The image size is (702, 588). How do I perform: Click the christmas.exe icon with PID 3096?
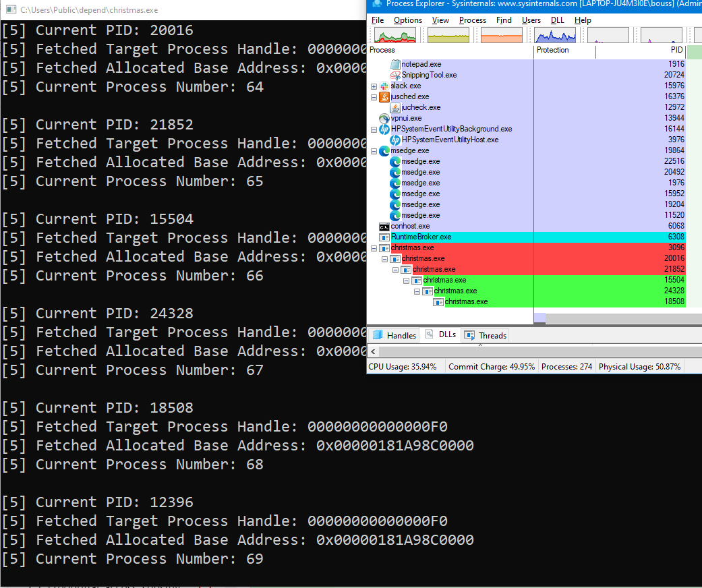(384, 247)
